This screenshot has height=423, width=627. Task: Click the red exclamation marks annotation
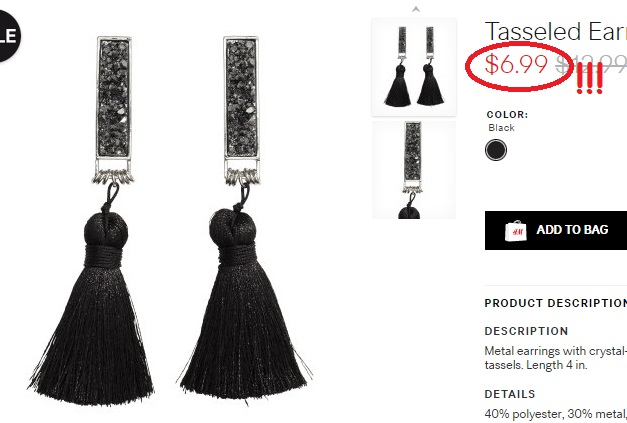pyautogui.click(x=589, y=79)
